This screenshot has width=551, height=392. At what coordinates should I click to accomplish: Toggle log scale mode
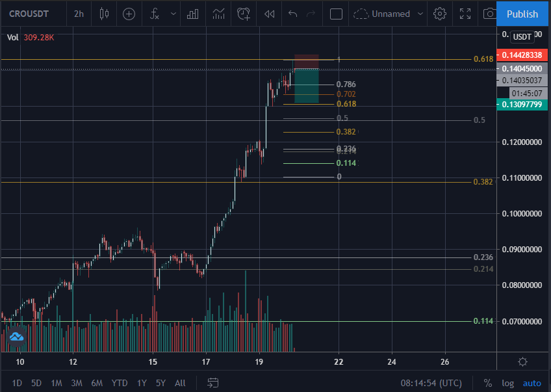[x=507, y=383]
